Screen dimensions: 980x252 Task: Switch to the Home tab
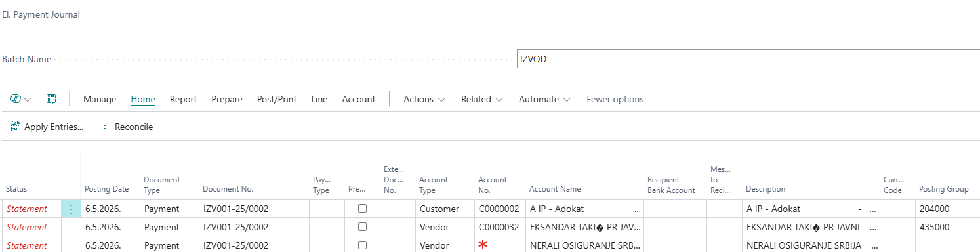[x=143, y=99]
